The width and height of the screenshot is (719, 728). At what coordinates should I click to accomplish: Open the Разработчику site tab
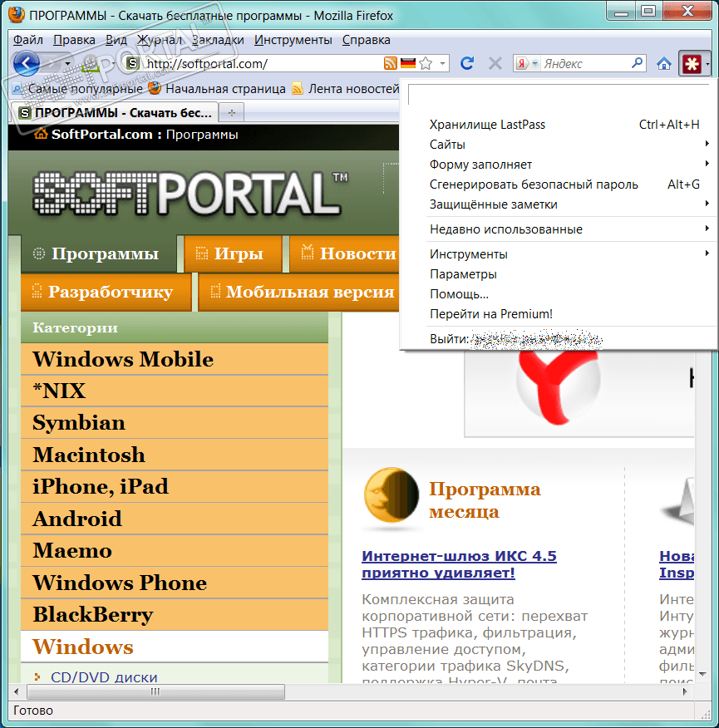click(106, 292)
